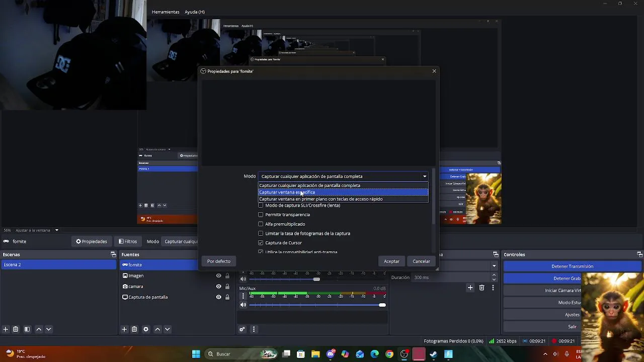Choose Capturar ventana específica option

(x=343, y=192)
